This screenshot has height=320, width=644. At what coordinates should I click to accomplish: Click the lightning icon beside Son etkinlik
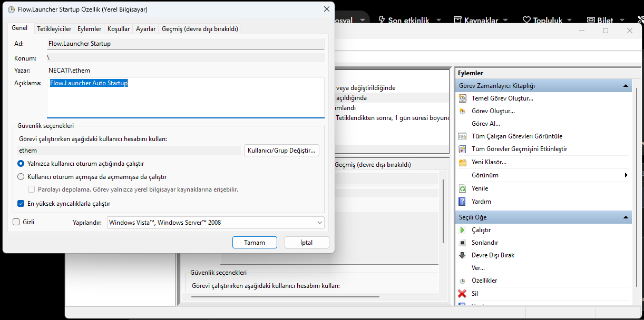382,20
